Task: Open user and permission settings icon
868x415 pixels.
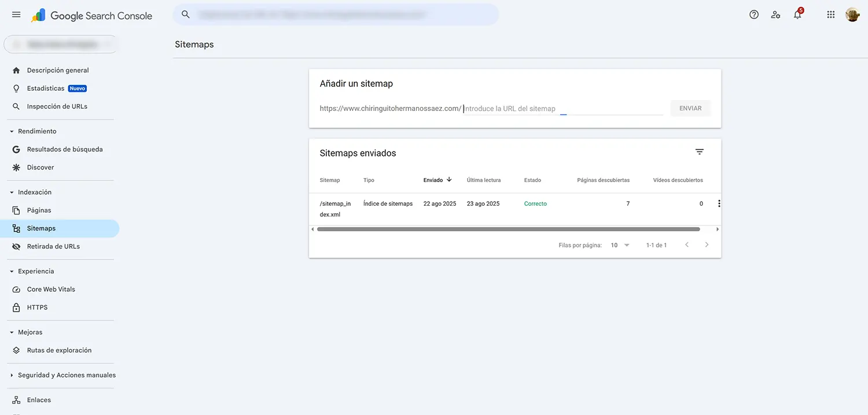Action: coord(775,14)
